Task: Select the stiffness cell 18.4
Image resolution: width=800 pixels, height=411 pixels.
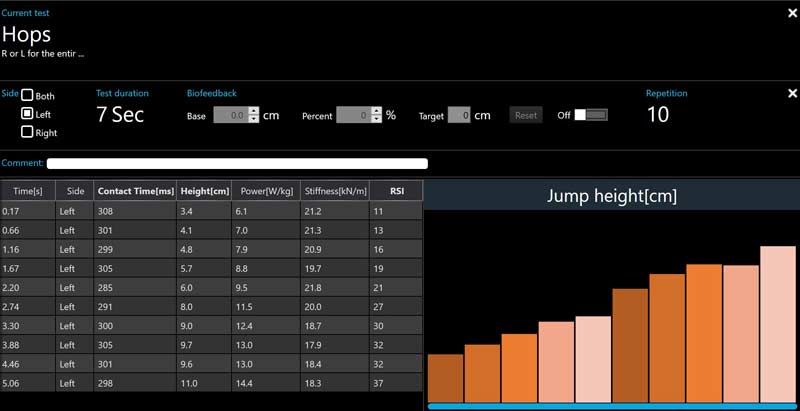Action: tap(335, 364)
